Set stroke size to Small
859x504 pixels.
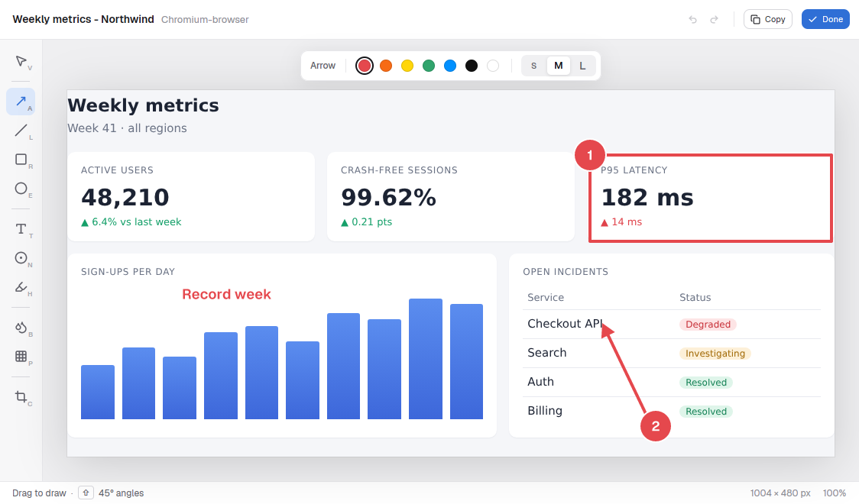533,66
